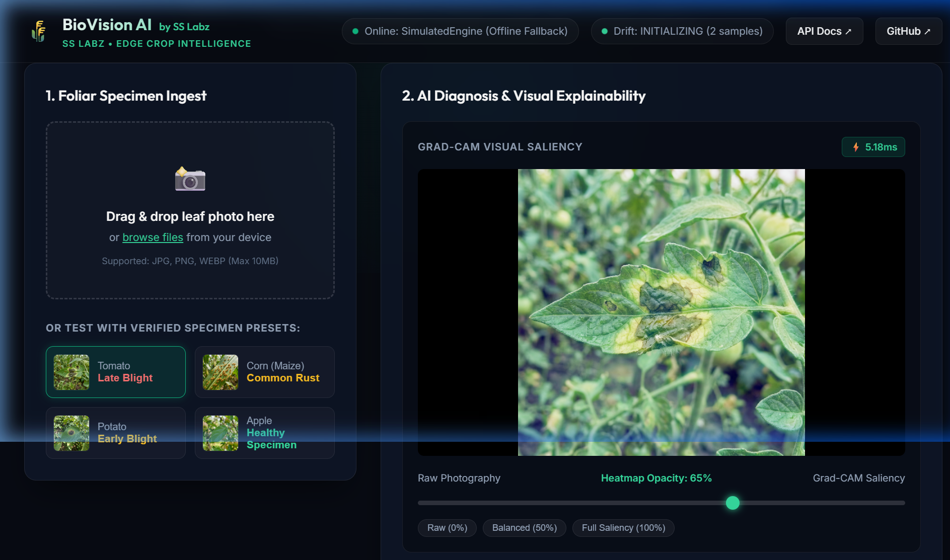This screenshot has height=560, width=950.
Task: Click the camera icon in the drop zone
Action: [x=190, y=179]
